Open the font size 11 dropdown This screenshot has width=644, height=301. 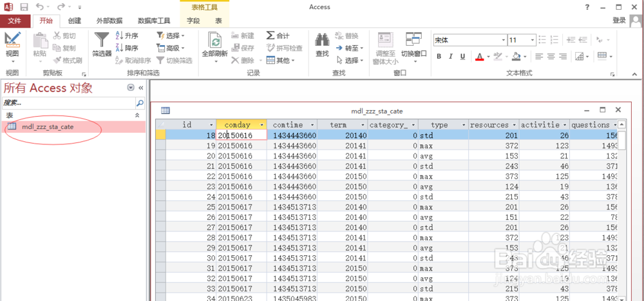533,41
